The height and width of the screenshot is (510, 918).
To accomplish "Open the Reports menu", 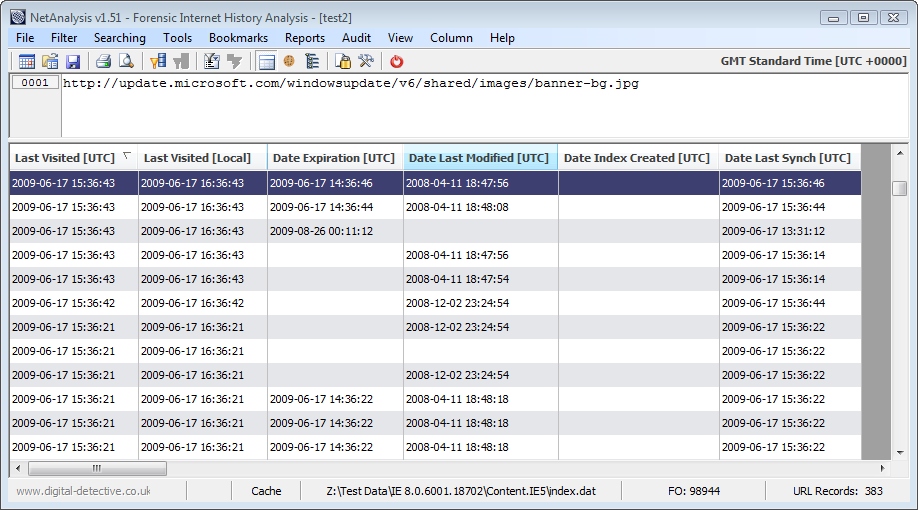I will point(305,38).
